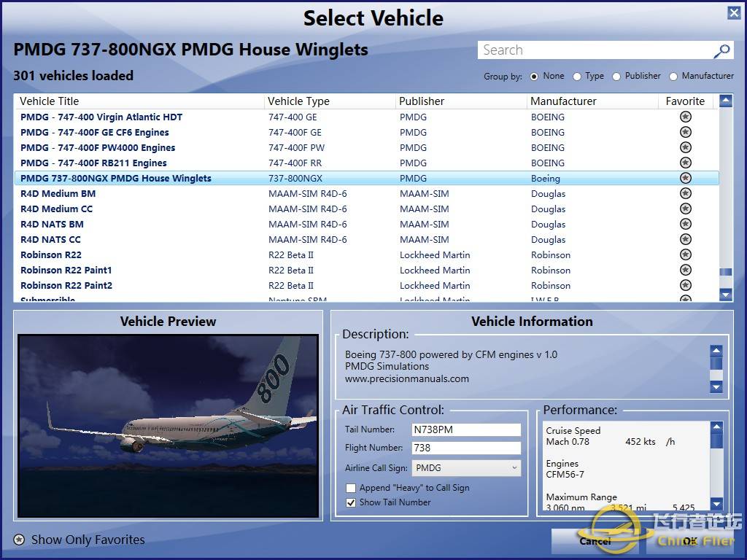Star the R4D NATS CC vehicle

click(685, 239)
